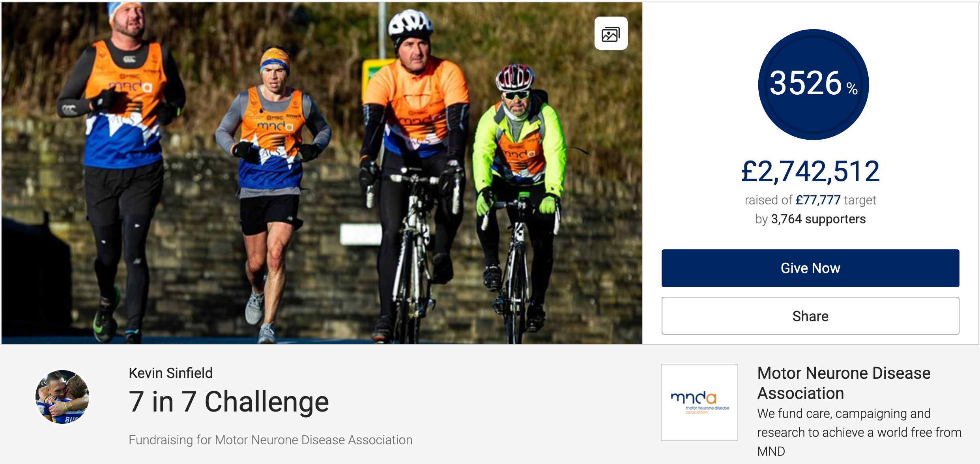This screenshot has width=980, height=464.
Task: Open the runners and cyclists cover photo
Action: click(x=322, y=173)
